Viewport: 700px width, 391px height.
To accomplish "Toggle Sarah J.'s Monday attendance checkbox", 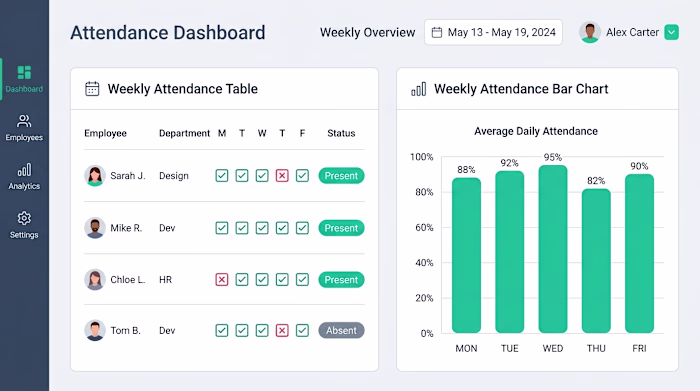I will tap(222, 175).
